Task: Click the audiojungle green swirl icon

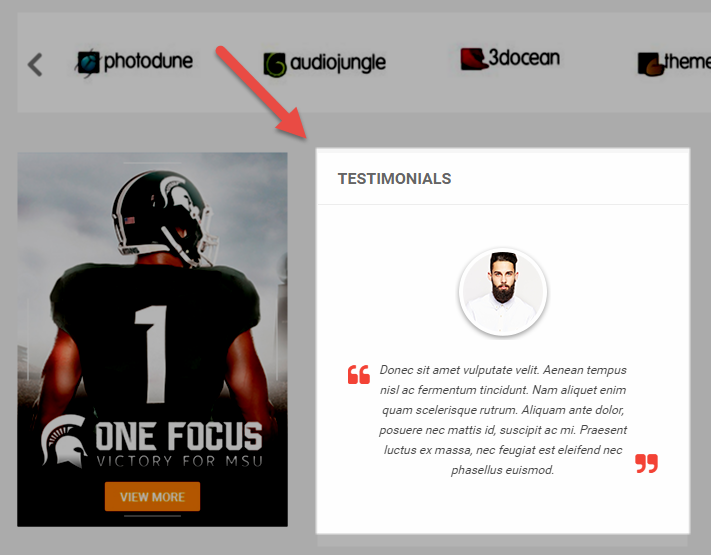Action: [x=275, y=65]
